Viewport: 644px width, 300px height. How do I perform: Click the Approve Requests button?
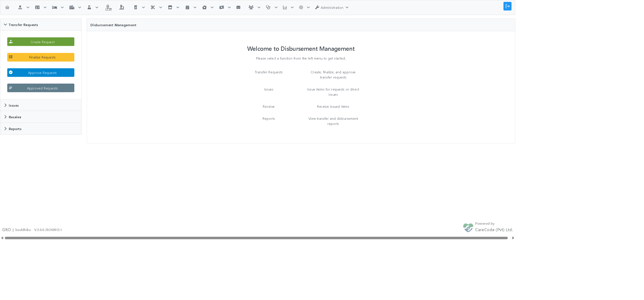(x=41, y=73)
